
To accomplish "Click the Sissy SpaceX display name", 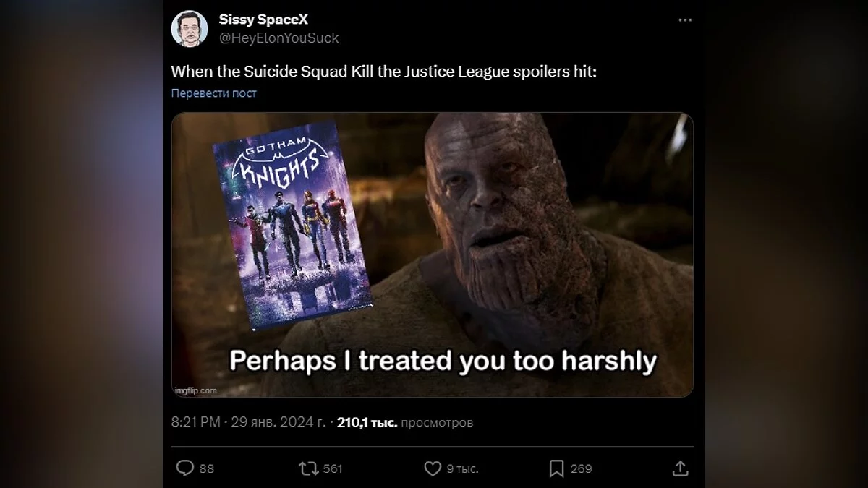I will 263,20.
